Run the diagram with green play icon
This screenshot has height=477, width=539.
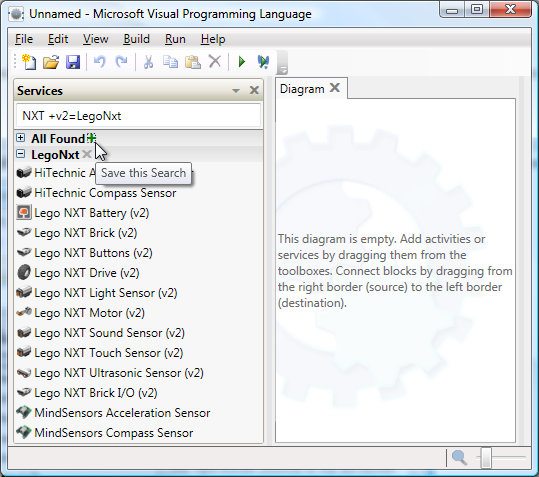click(x=242, y=62)
